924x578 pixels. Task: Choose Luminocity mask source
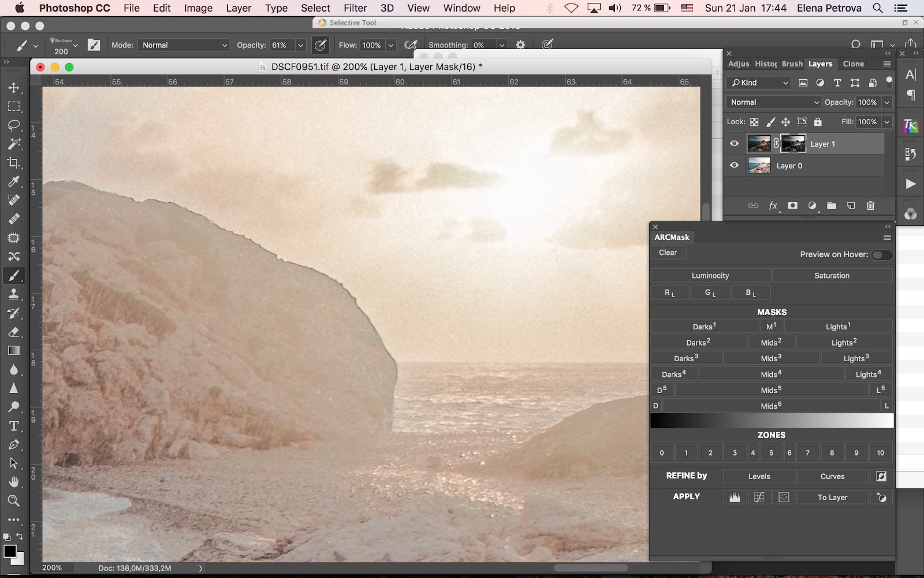tap(710, 276)
